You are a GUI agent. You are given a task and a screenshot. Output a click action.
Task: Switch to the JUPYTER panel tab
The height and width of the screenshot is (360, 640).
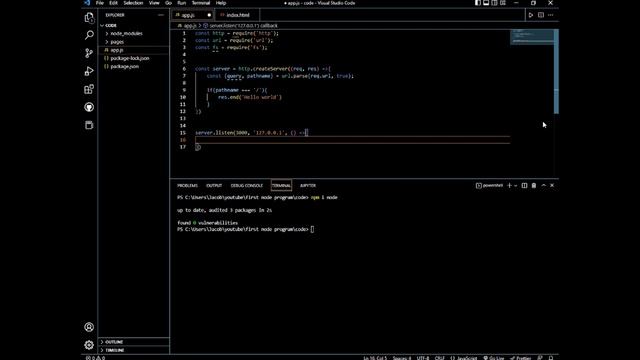coord(308,185)
